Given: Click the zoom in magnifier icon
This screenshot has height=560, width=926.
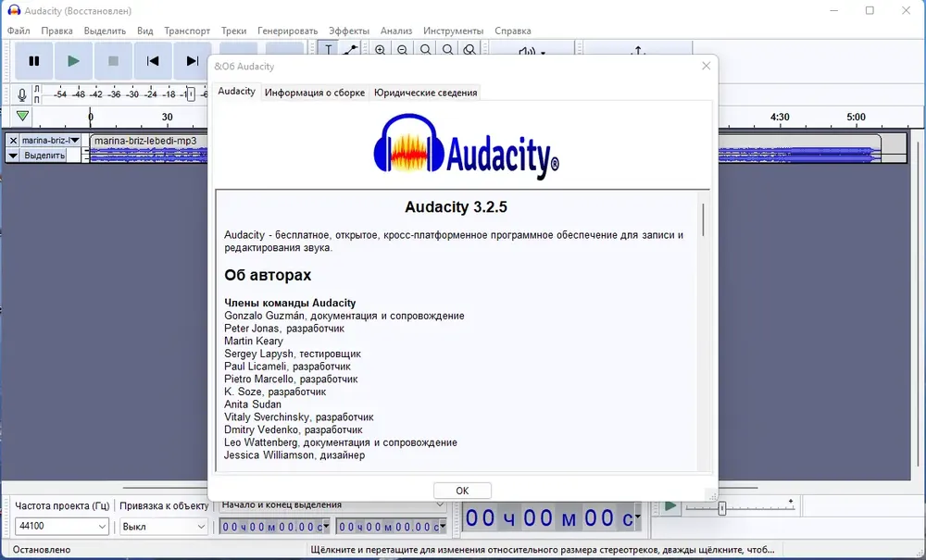Looking at the screenshot, I should [381, 50].
